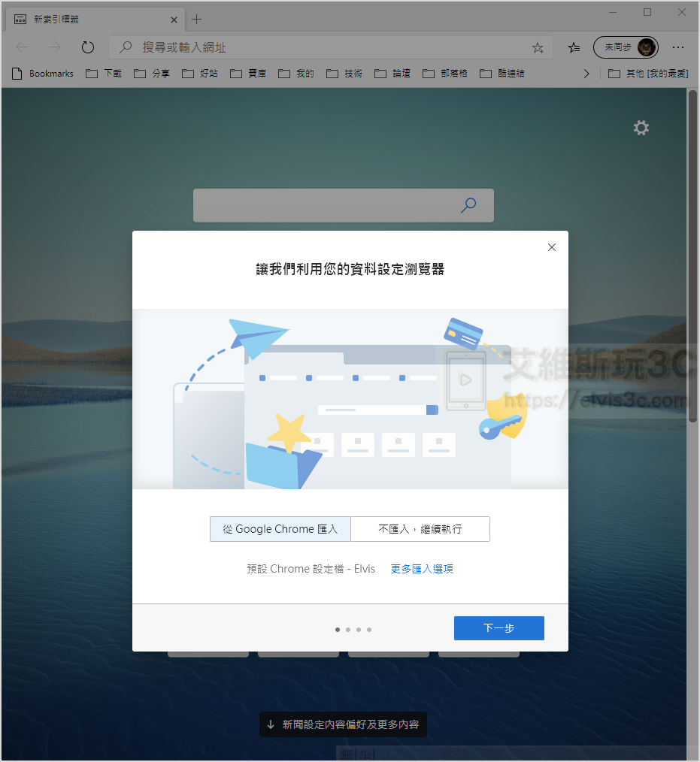Select the import from Google Chrome option
Viewport: 700px width, 762px height.
(280, 529)
